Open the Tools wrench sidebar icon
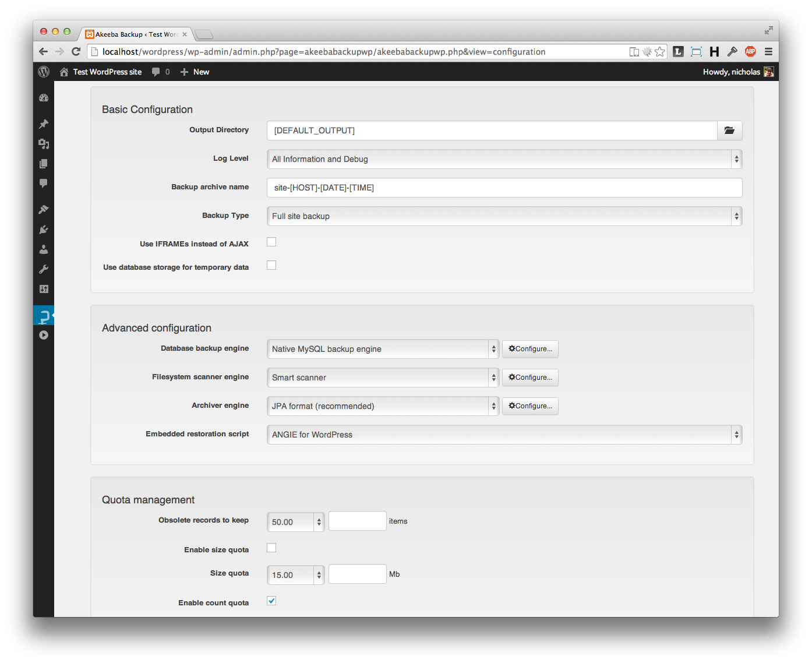This screenshot has height=663, width=812. tap(44, 269)
